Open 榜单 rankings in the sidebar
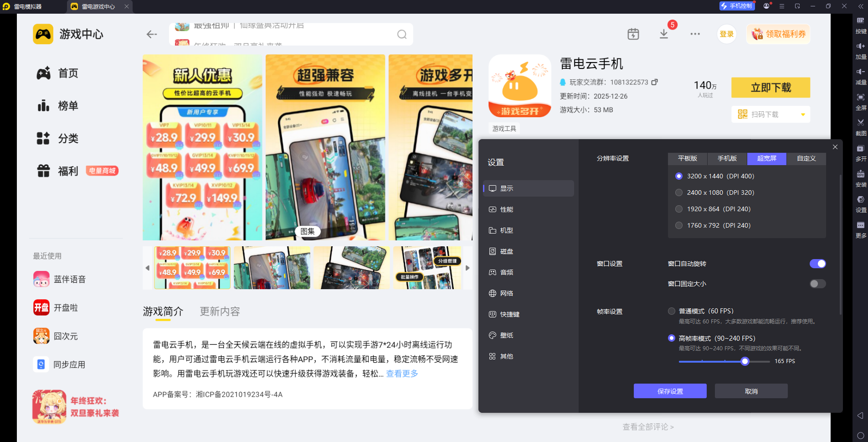The height and width of the screenshot is (442, 868). [x=57, y=106]
